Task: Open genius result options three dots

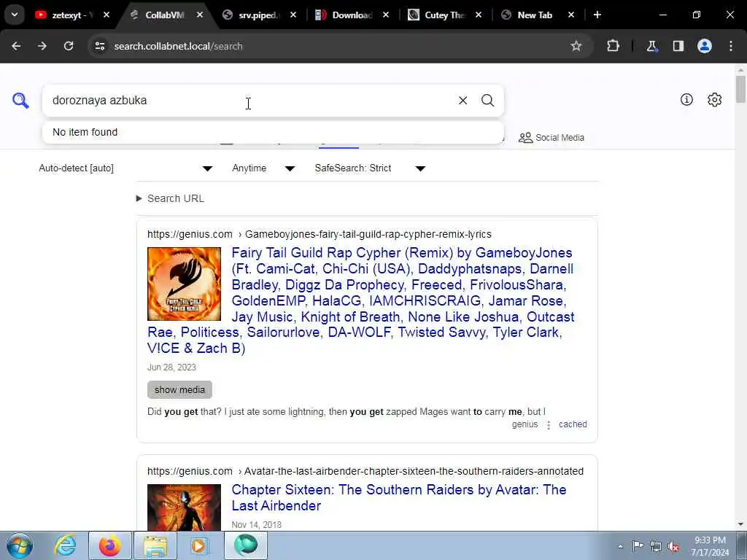Action: (x=549, y=425)
